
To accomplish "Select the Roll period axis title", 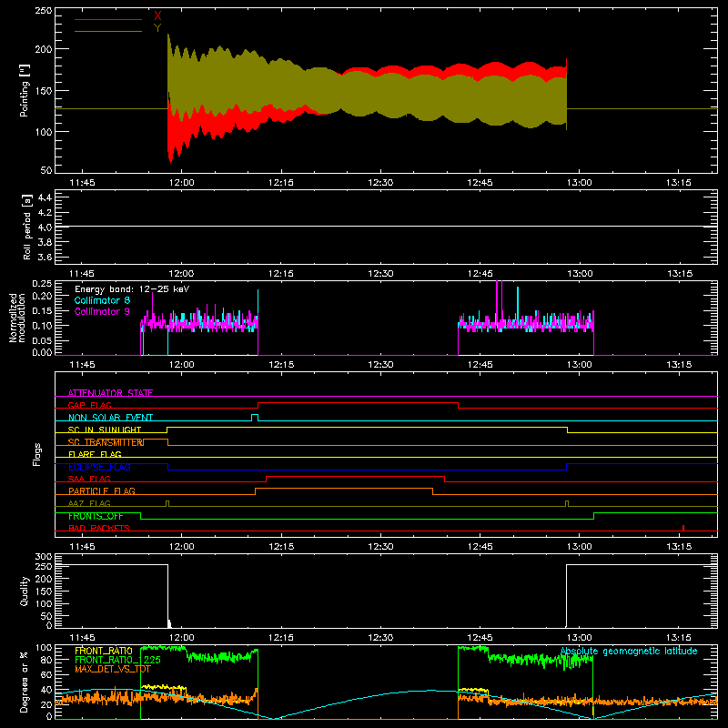I will pos(27,227).
